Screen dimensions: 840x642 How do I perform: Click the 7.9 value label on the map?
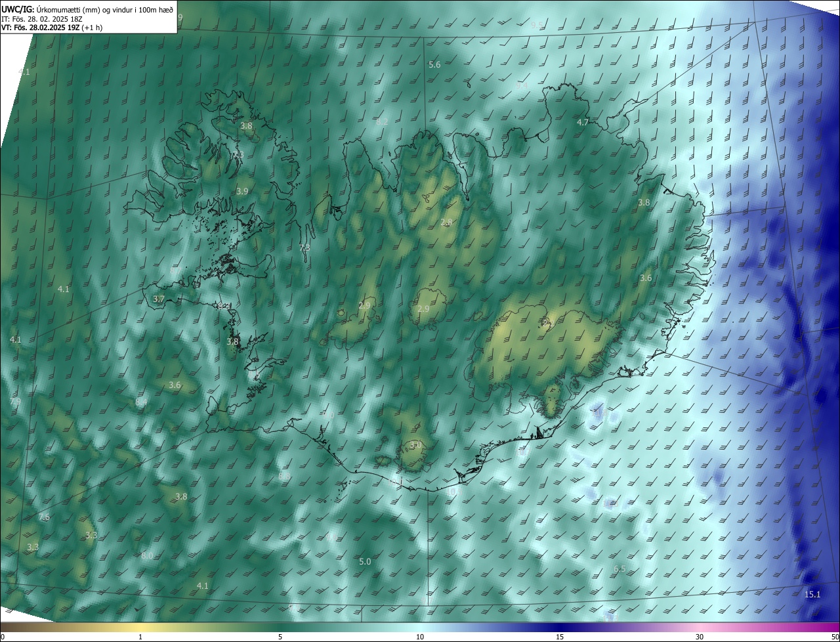point(15,401)
